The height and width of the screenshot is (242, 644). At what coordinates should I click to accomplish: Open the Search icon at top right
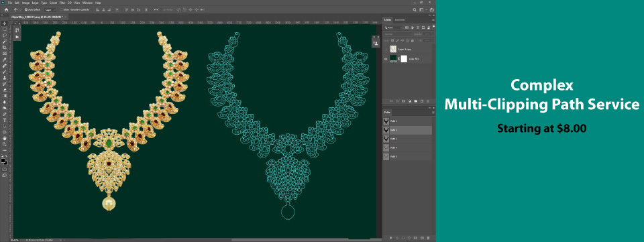click(415, 9)
